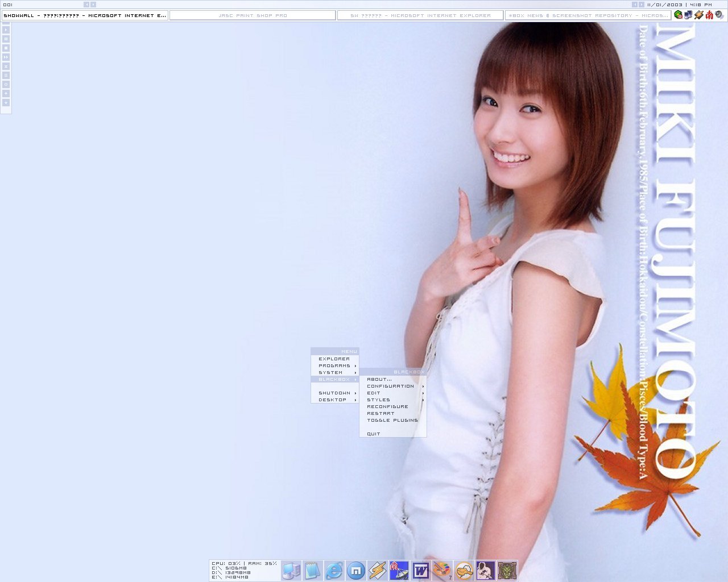This screenshot has width=728, height=582.
Task: Switch to Jasc Paint Shop Pro task
Action: [253, 15]
